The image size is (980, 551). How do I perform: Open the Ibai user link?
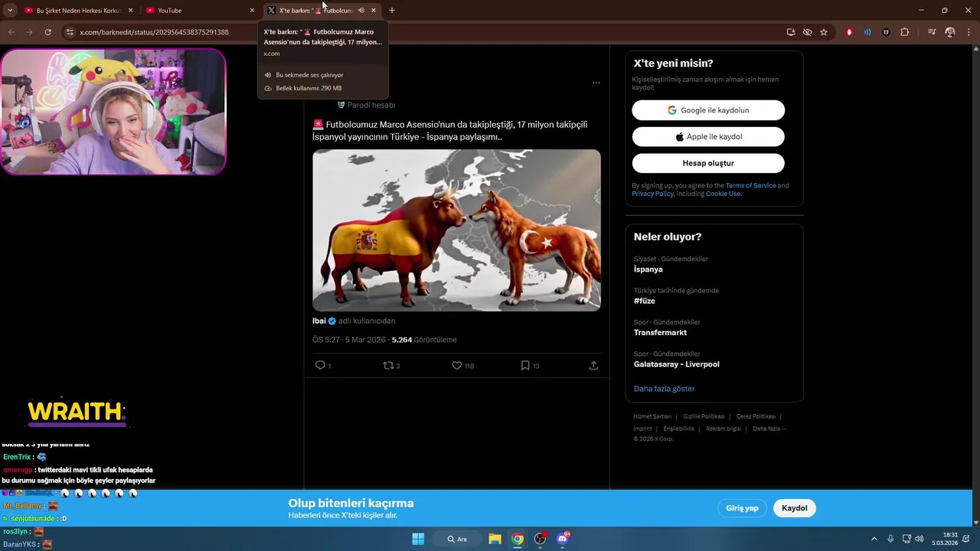click(x=319, y=321)
